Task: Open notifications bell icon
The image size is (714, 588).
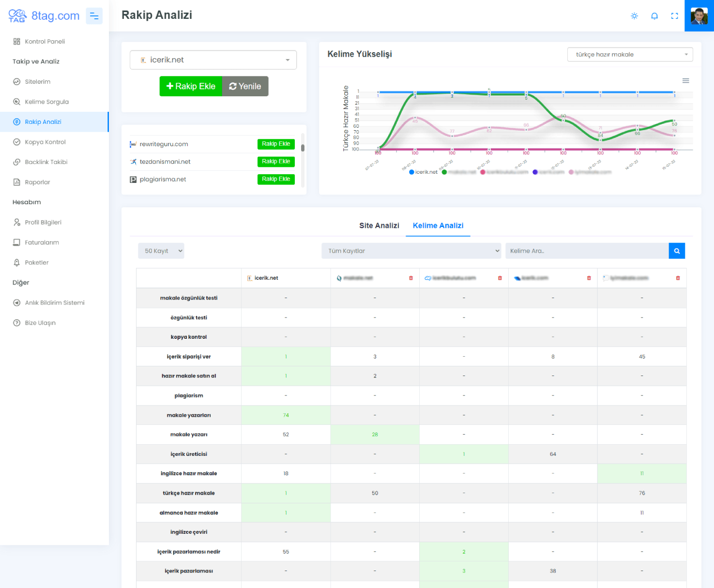Action: coord(654,16)
